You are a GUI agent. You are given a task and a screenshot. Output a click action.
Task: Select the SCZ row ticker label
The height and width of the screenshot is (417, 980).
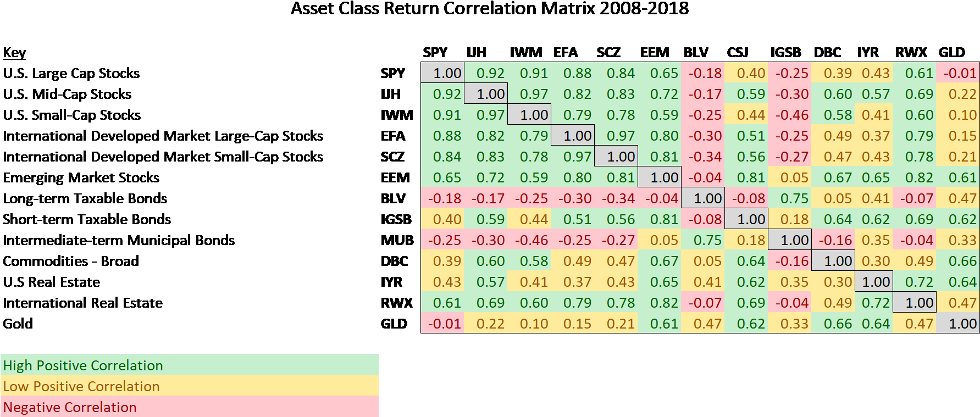point(392,157)
